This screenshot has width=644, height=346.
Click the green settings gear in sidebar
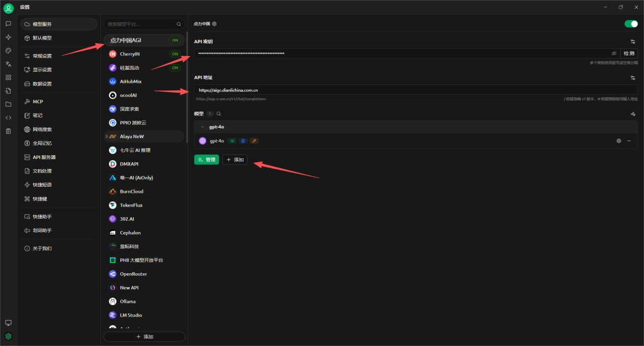8,336
